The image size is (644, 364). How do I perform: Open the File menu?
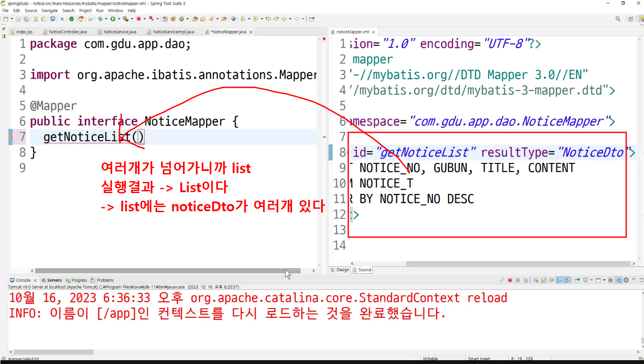[6, 11]
